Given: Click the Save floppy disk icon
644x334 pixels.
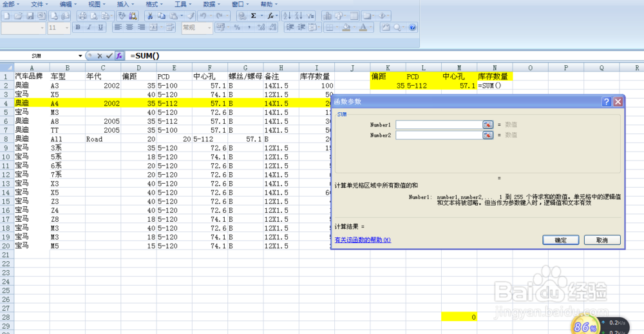Looking at the screenshot, I should pyautogui.click(x=30, y=16).
